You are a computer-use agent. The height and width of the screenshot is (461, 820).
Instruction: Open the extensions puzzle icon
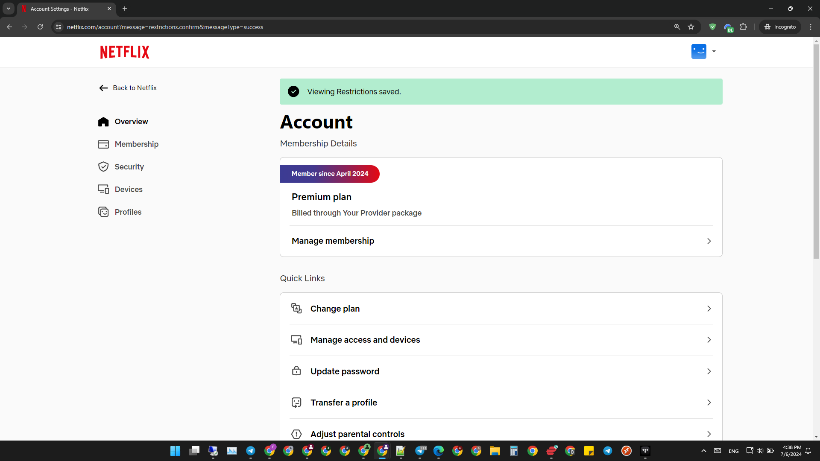[743, 27]
